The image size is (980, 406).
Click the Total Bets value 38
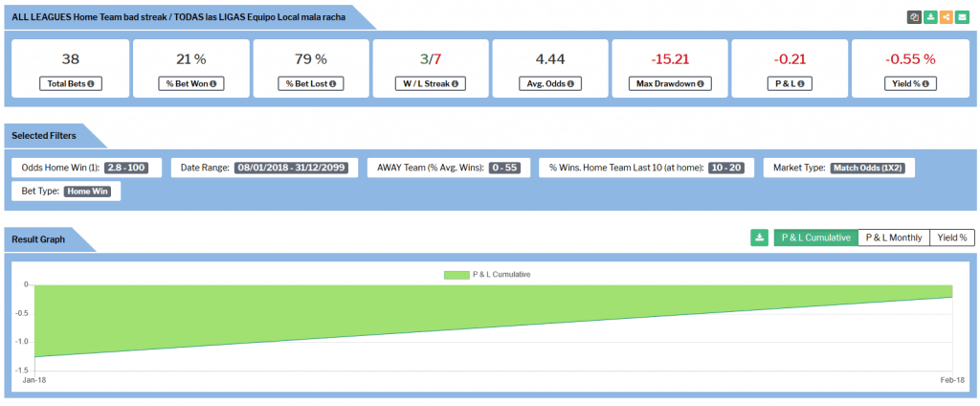71,59
